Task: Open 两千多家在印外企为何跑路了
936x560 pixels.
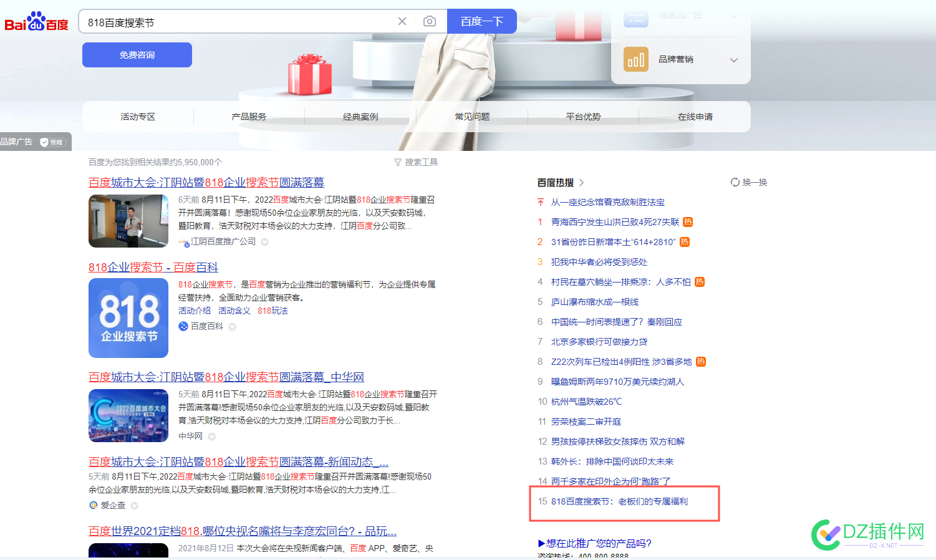Action: 611,481
